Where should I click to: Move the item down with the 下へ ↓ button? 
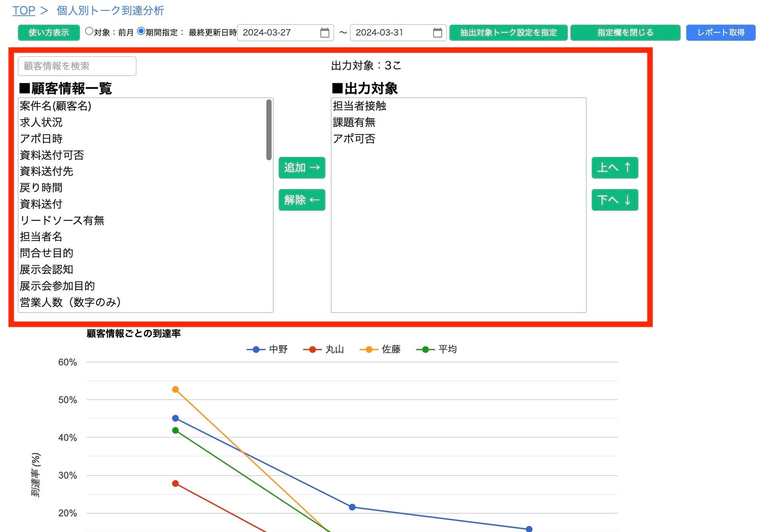coord(614,200)
